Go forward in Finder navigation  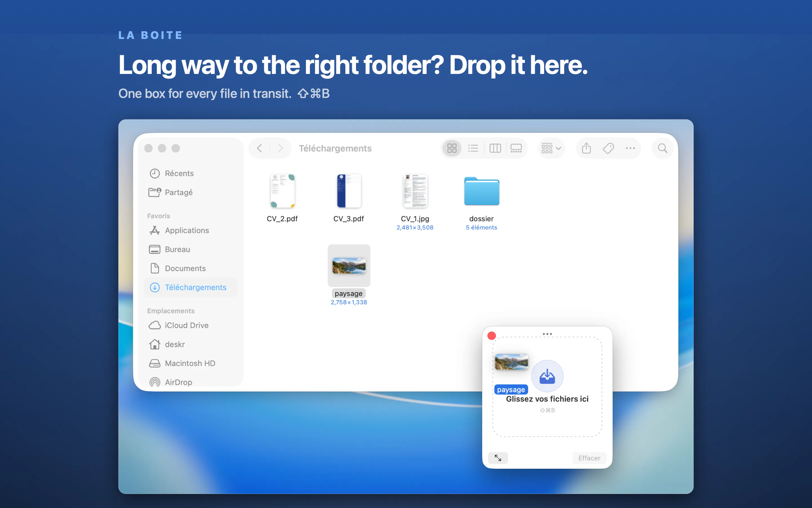[280, 148]
